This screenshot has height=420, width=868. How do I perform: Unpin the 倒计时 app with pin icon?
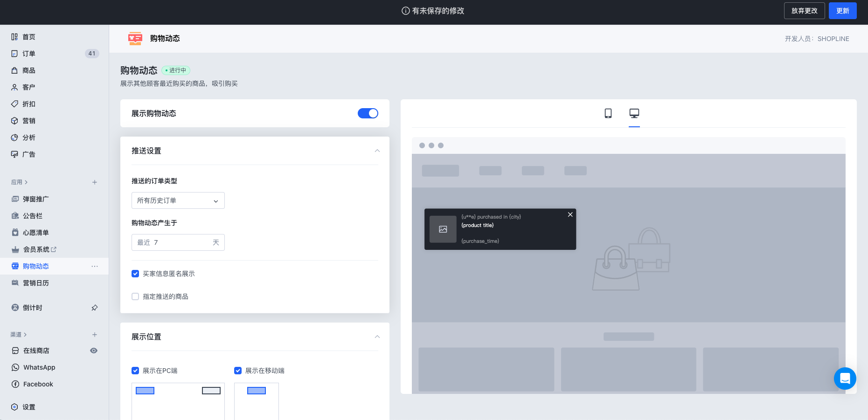coord(95,308)
